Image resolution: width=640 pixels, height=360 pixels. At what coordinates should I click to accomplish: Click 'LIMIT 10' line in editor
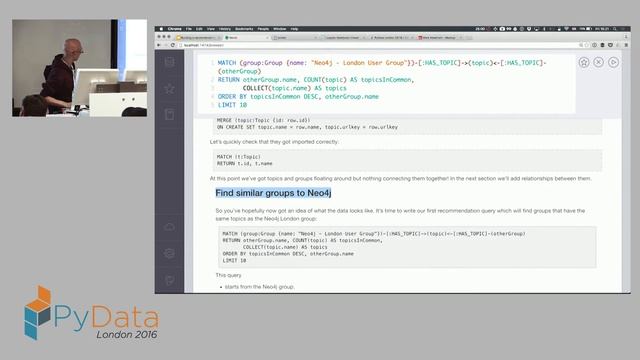[x=232, y=105]
